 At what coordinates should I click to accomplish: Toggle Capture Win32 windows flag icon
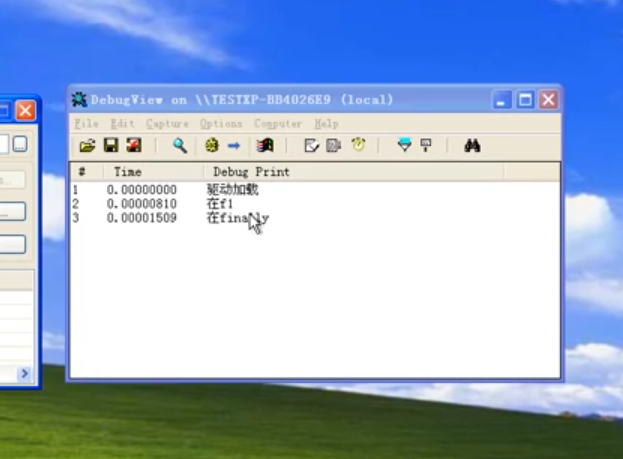point(265,145)
